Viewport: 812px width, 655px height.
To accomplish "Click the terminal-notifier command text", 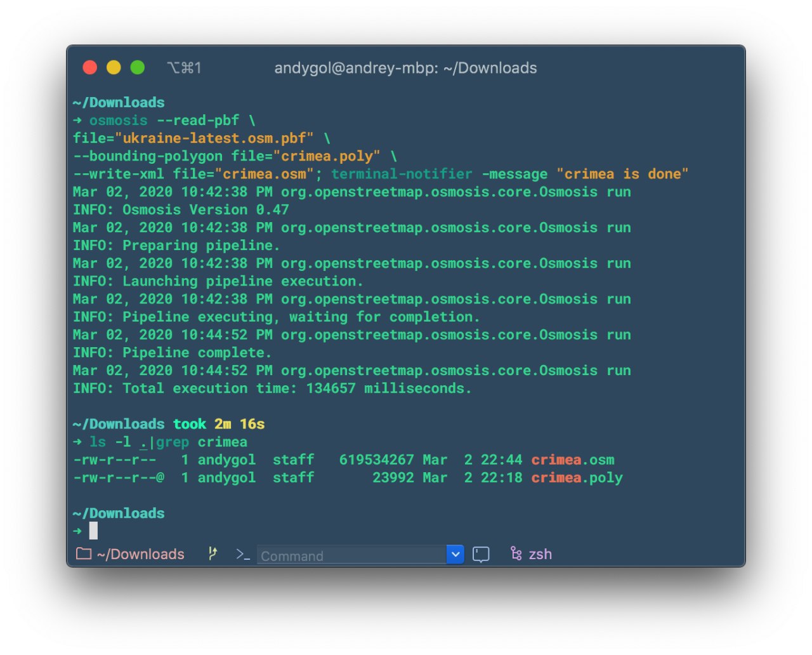I will (402, 174).
